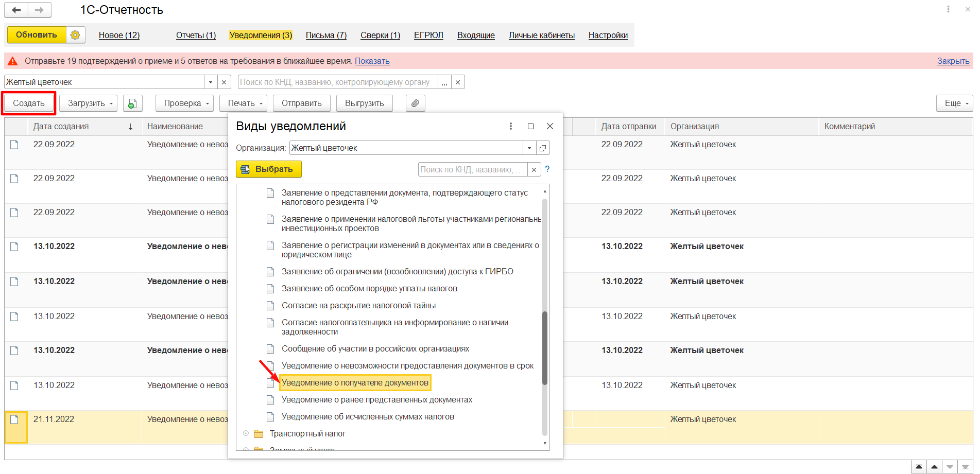Expand the Транспортный налог folder

coord(246,433)
